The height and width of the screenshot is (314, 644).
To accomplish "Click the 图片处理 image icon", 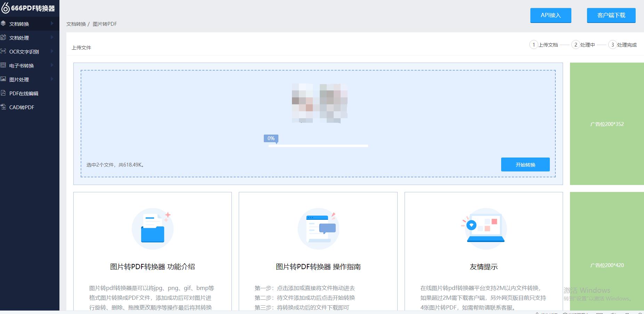I will tap(3, 79).
